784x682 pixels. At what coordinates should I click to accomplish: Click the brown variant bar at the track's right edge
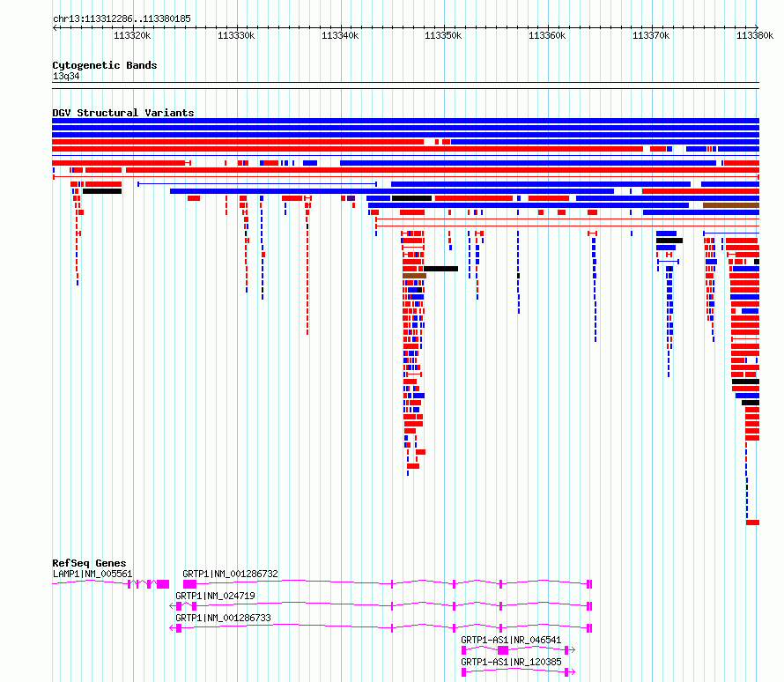pos(731,205)
